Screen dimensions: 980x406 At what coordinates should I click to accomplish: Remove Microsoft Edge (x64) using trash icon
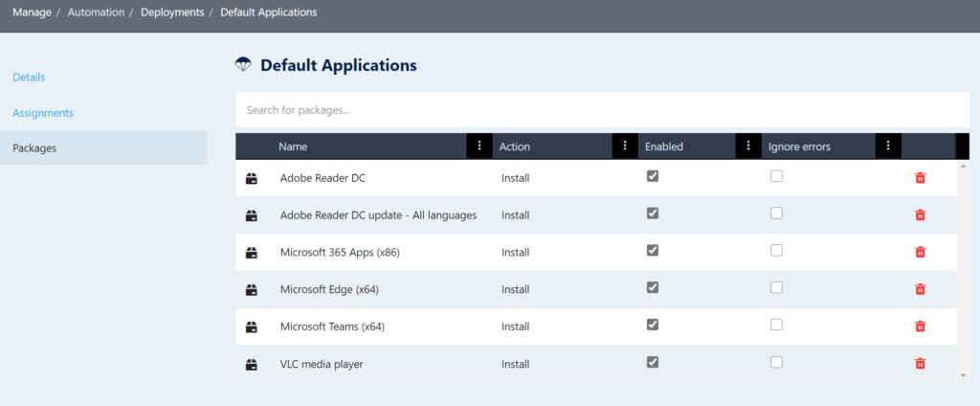(x=920, y=289)
